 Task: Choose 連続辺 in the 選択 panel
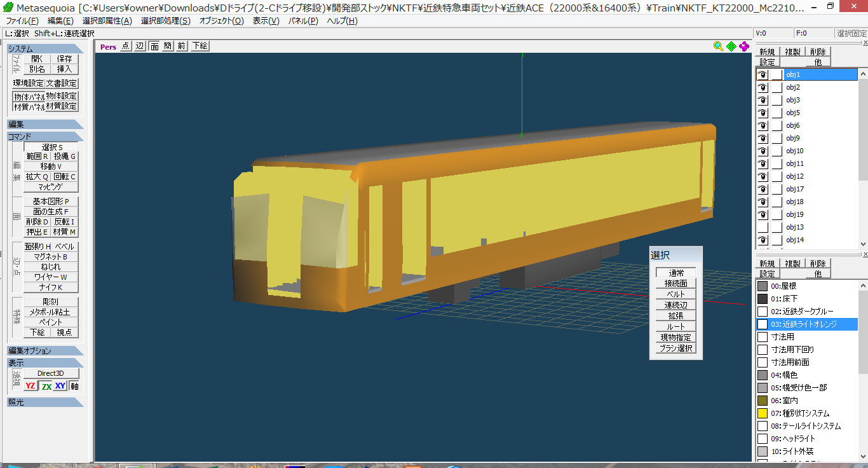click(676, 305)
